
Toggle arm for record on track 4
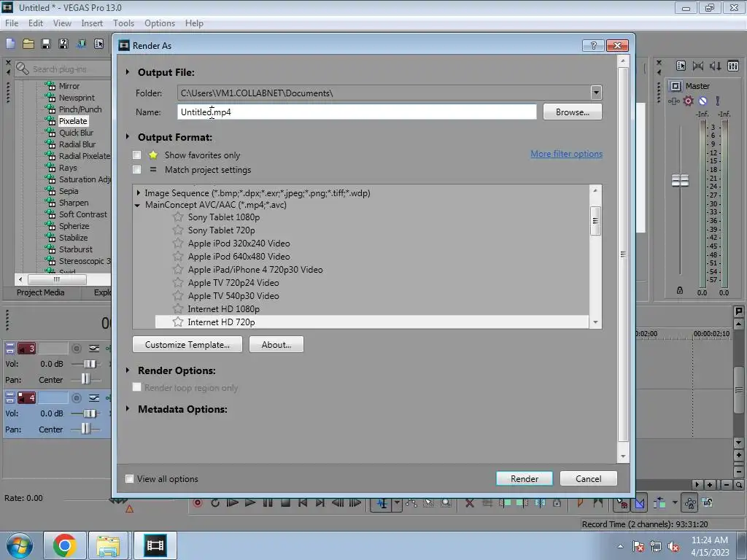click(x=76, y=397)
